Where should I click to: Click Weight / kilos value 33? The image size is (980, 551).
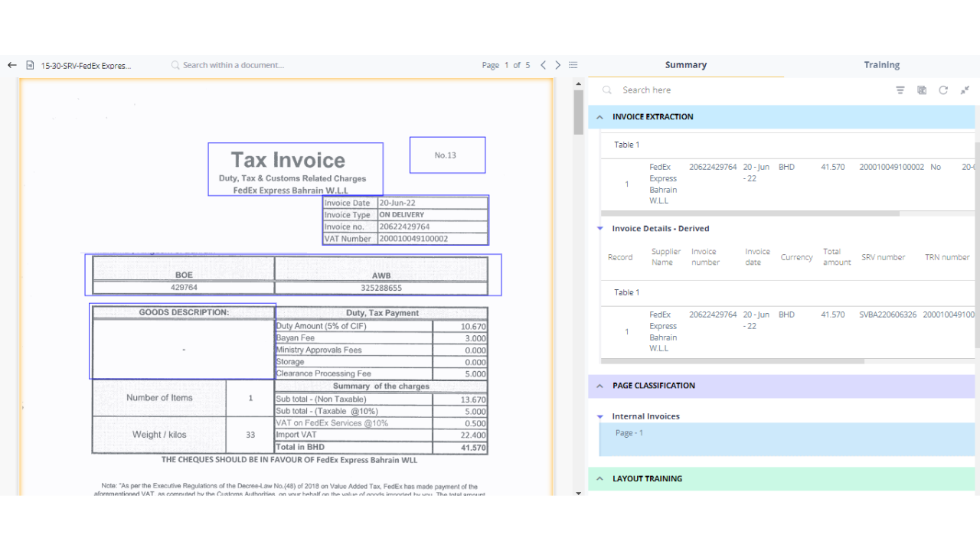pos(250,435)
